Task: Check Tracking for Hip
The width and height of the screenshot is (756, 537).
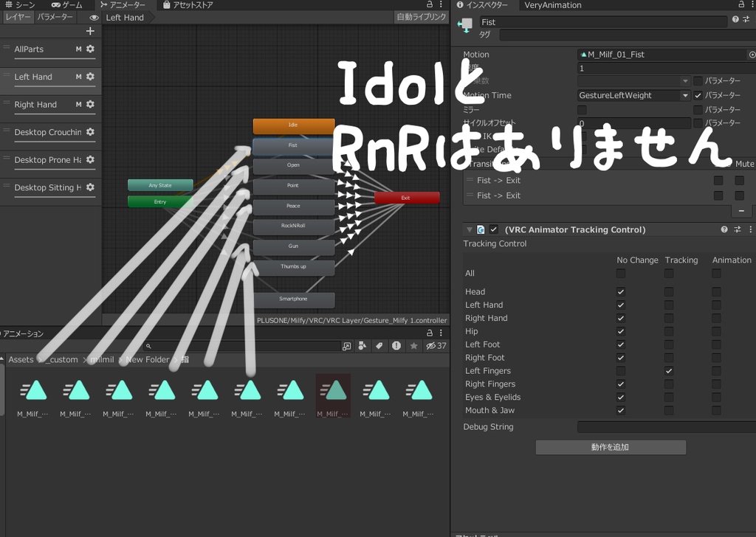Action: point(669,331)
